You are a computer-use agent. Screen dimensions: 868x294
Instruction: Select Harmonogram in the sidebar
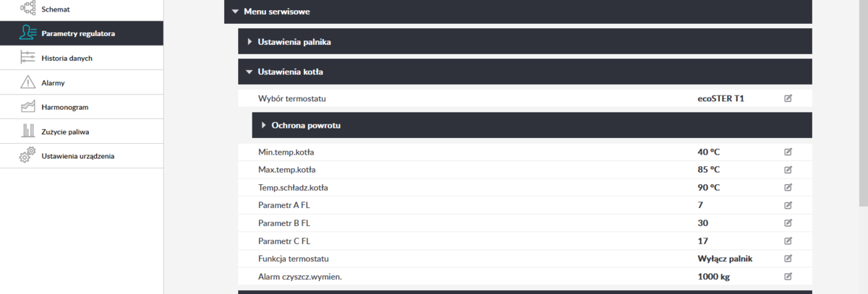pos(64,107)
